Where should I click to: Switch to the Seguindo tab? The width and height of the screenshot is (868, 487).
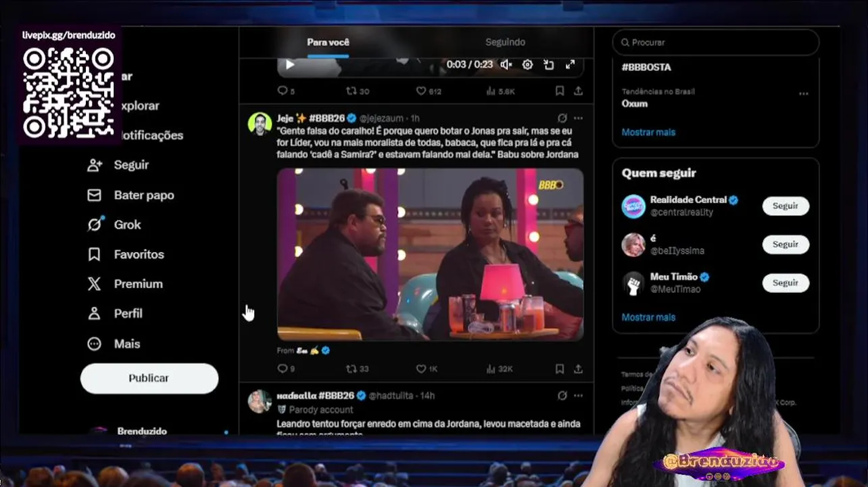point(505,42)
